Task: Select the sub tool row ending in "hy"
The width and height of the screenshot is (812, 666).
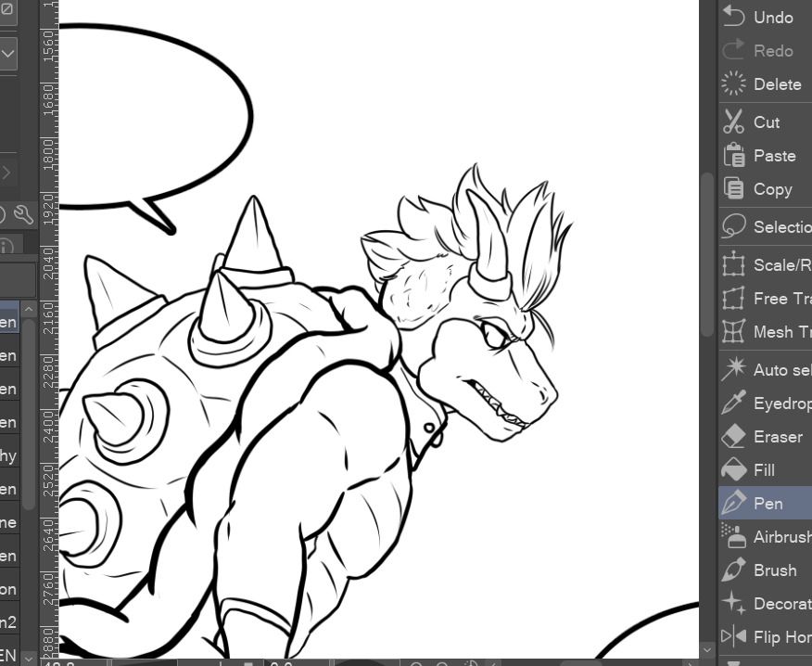Action: point(10,455)
